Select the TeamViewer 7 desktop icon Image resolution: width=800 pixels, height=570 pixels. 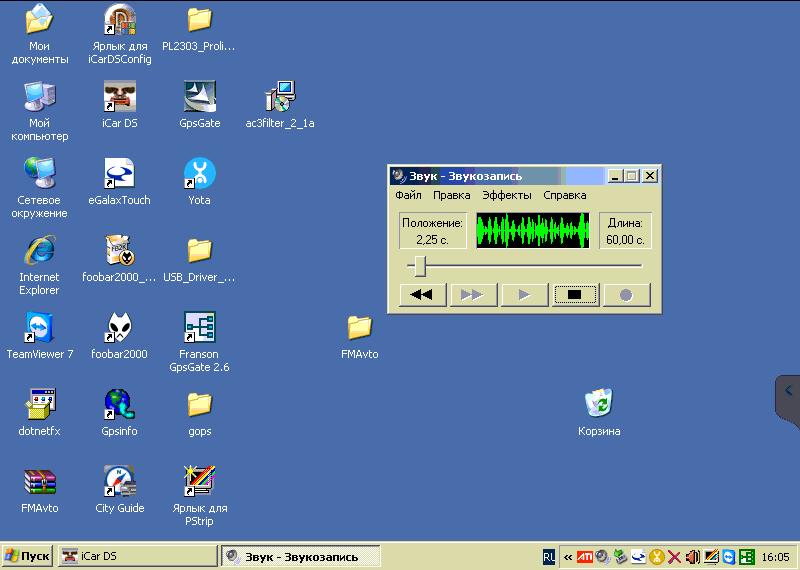[40, 328]
